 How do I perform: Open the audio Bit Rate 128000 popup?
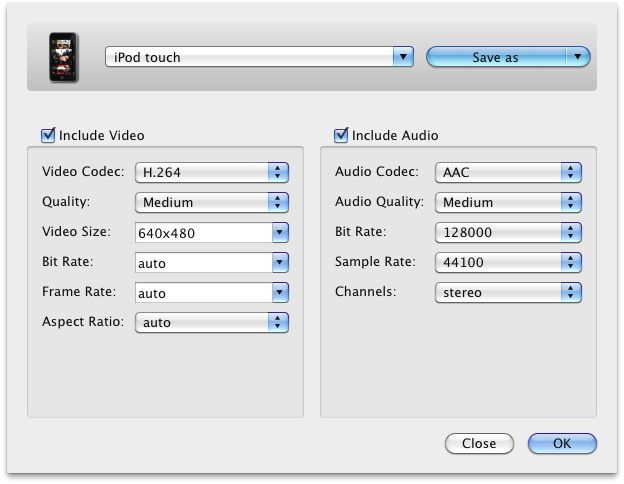tap(508, 232)
